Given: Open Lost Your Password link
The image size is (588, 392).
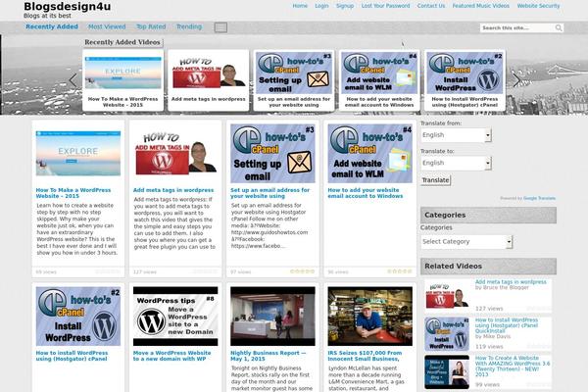Looking at the screenshot, I should click(x=385, y=6).
